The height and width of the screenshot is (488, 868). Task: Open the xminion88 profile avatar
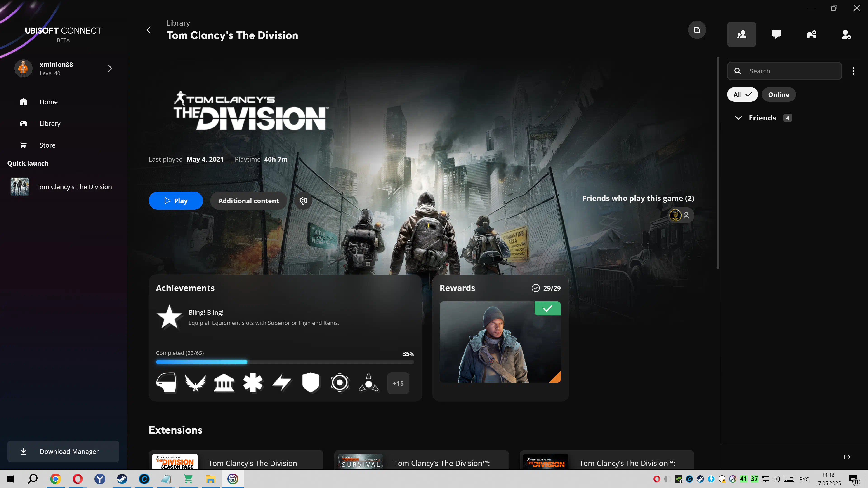pos(23,69)
